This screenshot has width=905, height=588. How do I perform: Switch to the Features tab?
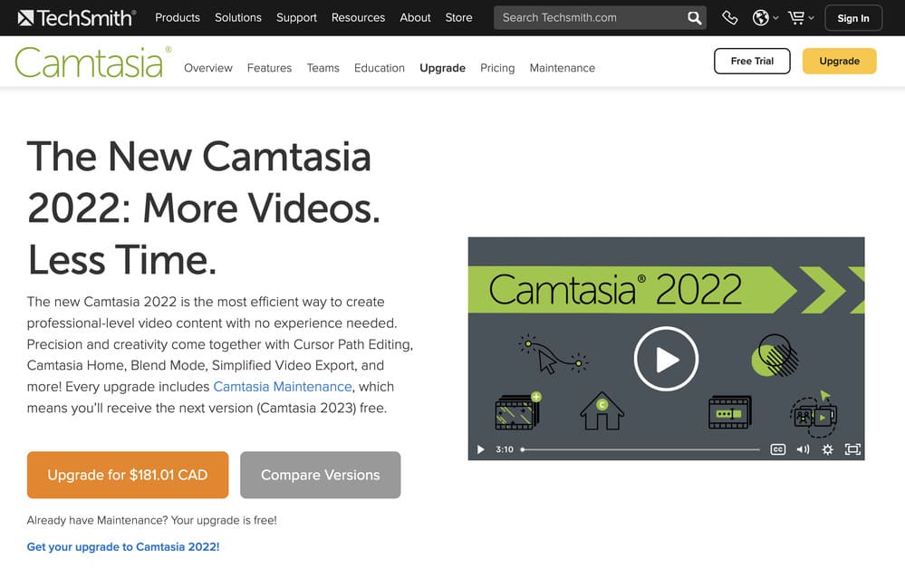[x=269, y=67]
